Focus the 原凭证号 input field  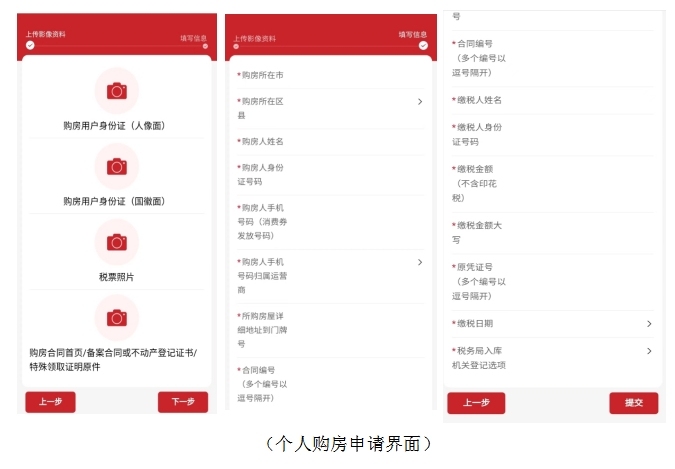point(552,281)
